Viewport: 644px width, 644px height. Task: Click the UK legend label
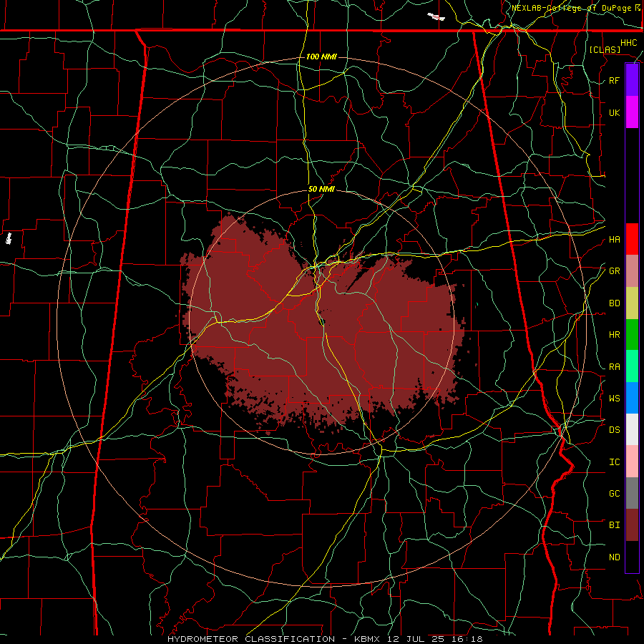(x=614, y=112)
